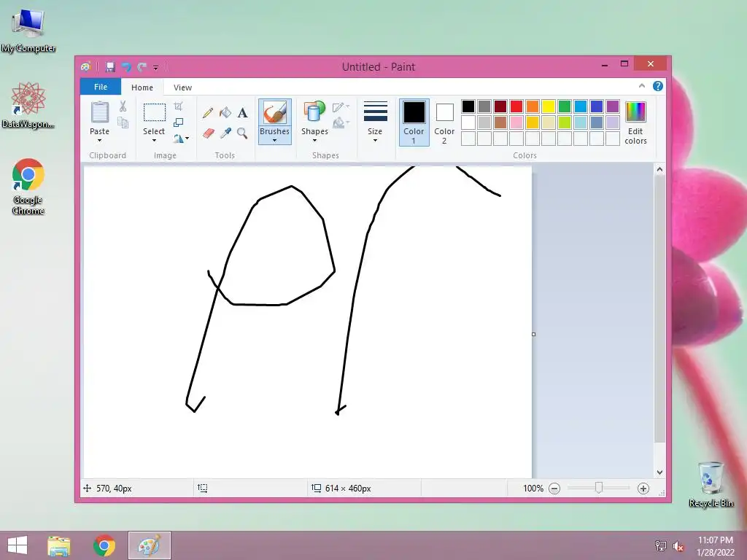
Task: Click the Resize icon in Image group
Action: 178,122
